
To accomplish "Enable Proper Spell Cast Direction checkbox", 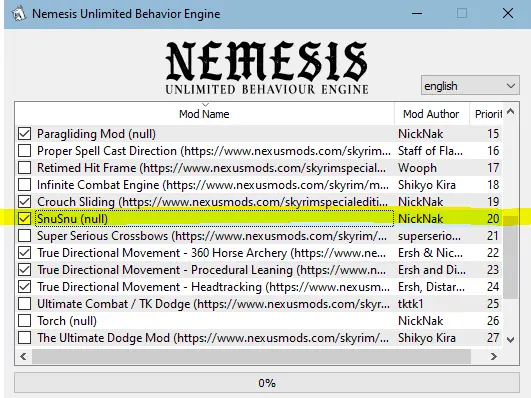I will tap(24, 150).
